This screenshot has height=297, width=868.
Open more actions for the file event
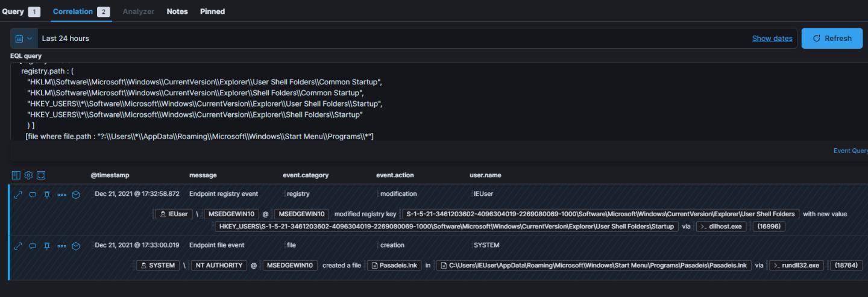[61, 246]
